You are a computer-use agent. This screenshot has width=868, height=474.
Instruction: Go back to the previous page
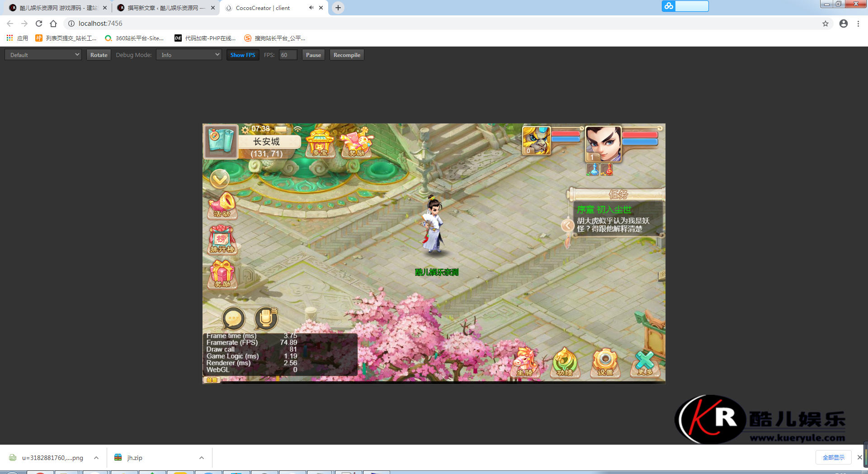[x=10, y=24]
